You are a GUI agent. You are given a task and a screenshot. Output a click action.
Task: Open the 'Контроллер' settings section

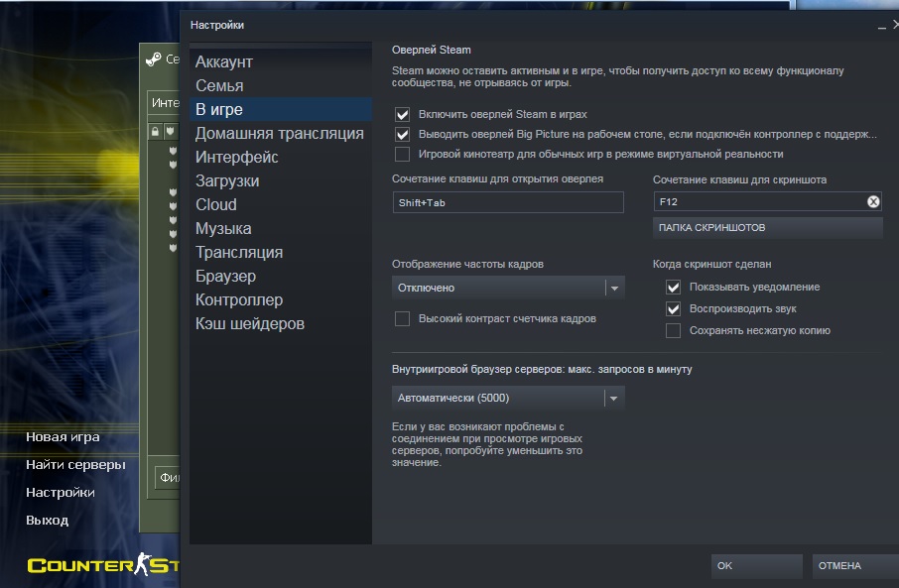click(281, 299)
